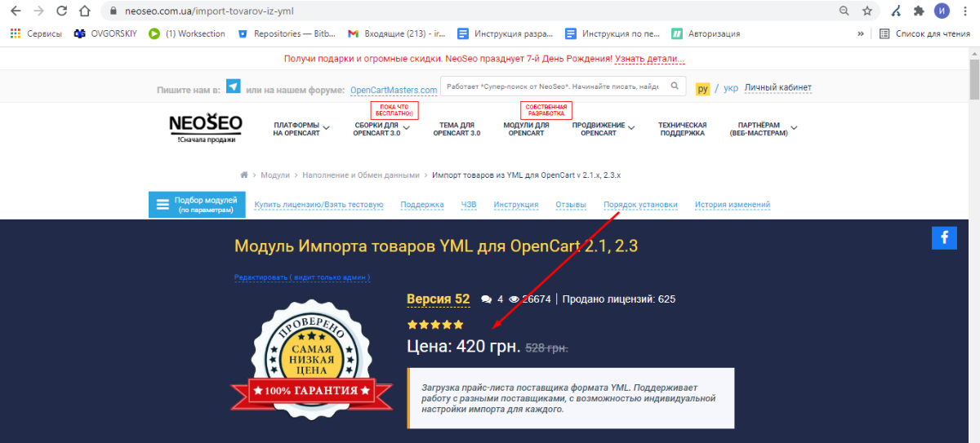Open the Repositories — Bitbucket bookmark

pyautogui.click(x=286, y=33)
